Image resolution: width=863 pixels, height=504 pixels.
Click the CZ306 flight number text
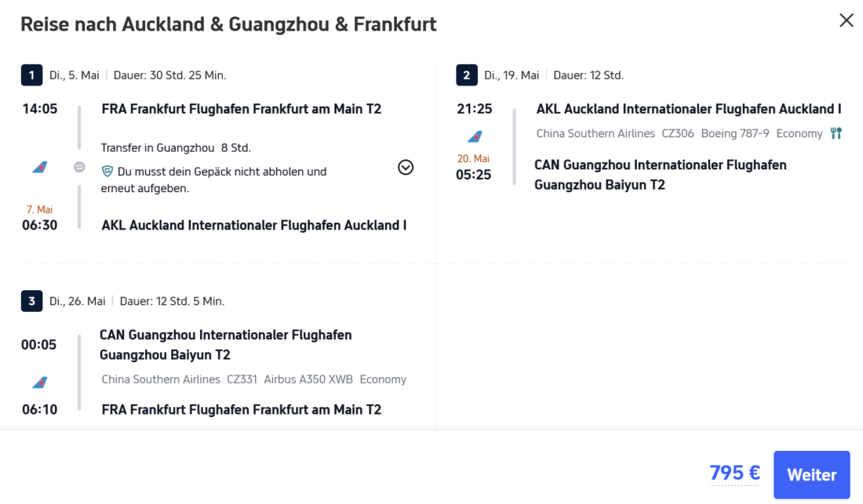(678, 133)
